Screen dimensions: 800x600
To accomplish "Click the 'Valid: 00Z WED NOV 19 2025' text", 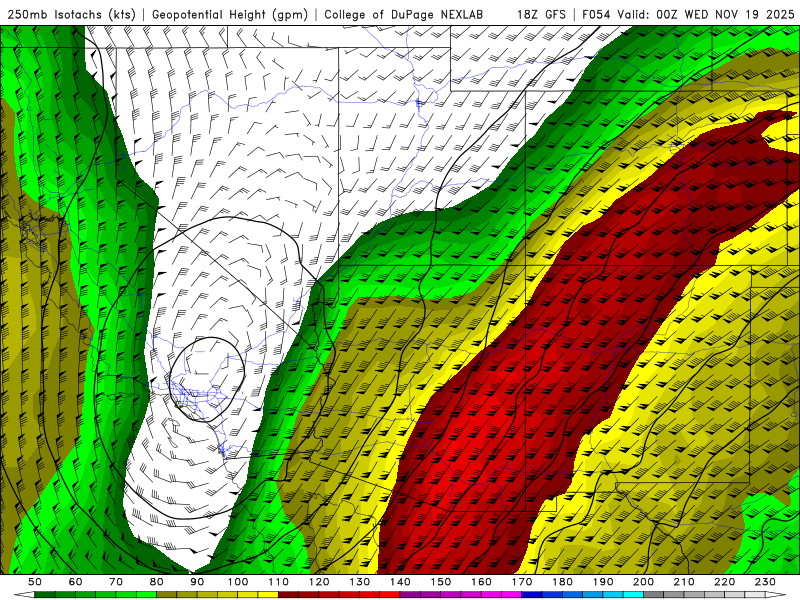I will [x=707, y=14].
